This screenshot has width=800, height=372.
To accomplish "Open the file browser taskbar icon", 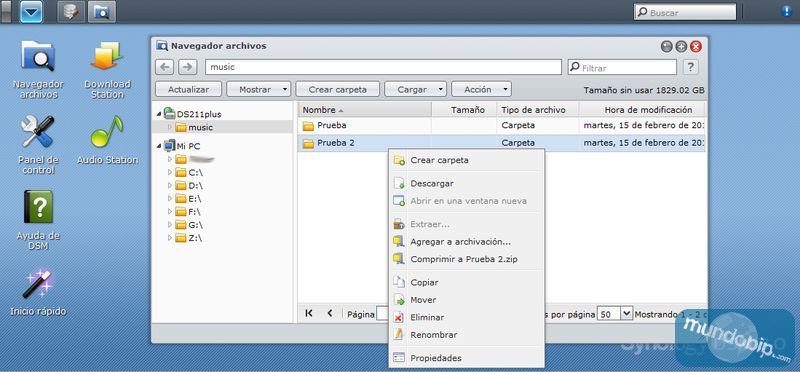I will (x=102, y=12).
